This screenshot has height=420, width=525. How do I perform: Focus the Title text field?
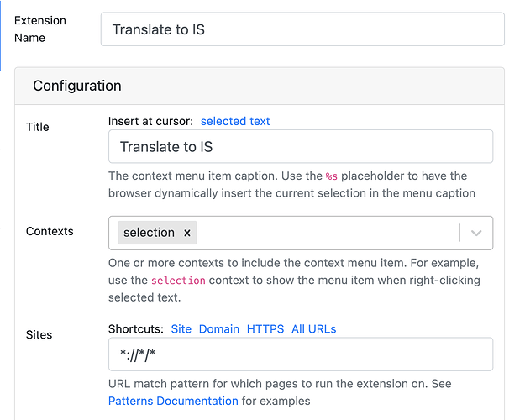click(x=301, y=146)
